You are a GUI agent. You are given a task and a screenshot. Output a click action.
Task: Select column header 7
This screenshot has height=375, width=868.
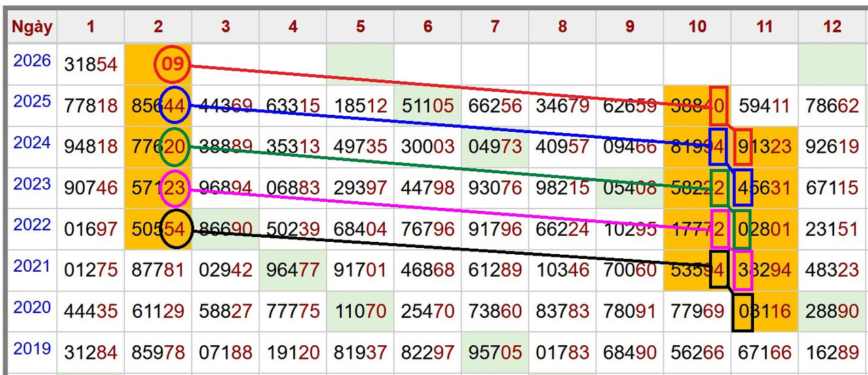point(495,26)
